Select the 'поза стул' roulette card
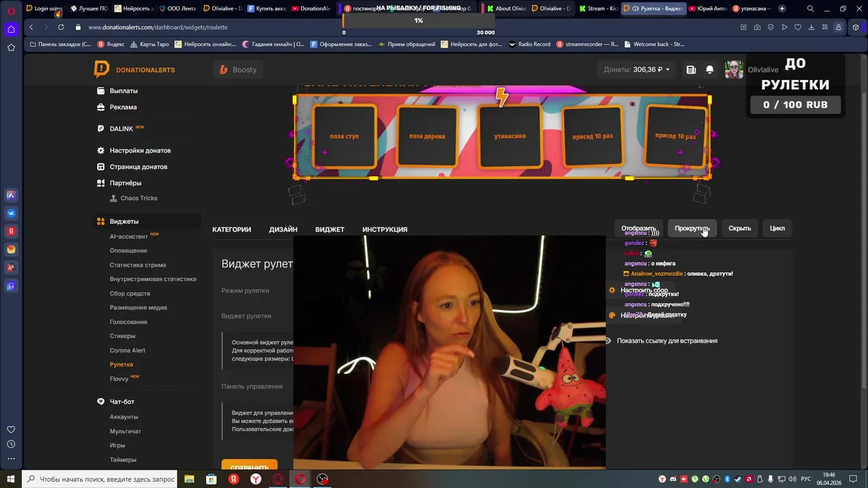Image resolution: width=868 pixels, height=488 pixels. tap(344, 136)
